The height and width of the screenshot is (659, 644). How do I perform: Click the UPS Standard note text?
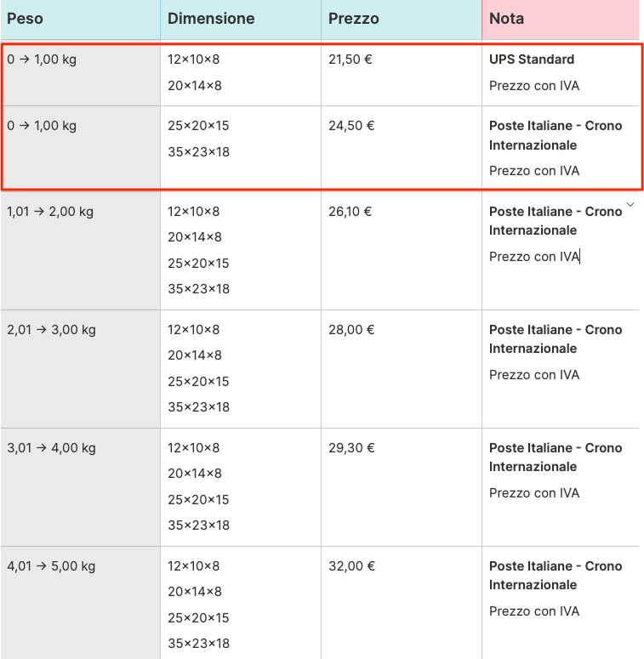(x=532, y=60)
